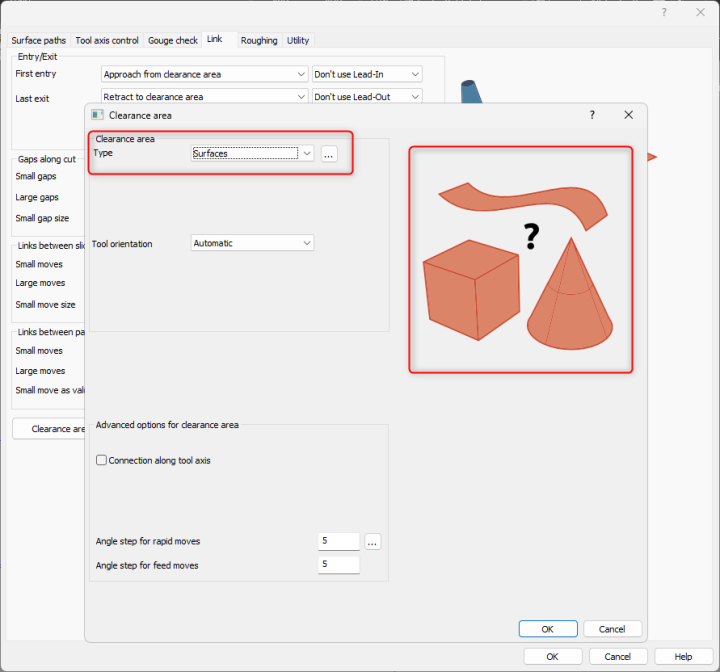Click the Clearance area title bar icon
720x672 pixels.
(x=97, y=115)
